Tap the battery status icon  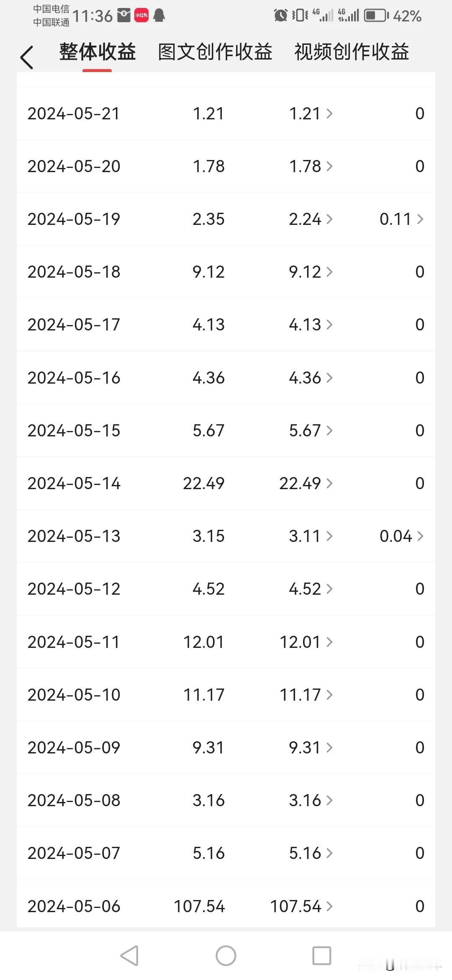click(x=376, y=16)
